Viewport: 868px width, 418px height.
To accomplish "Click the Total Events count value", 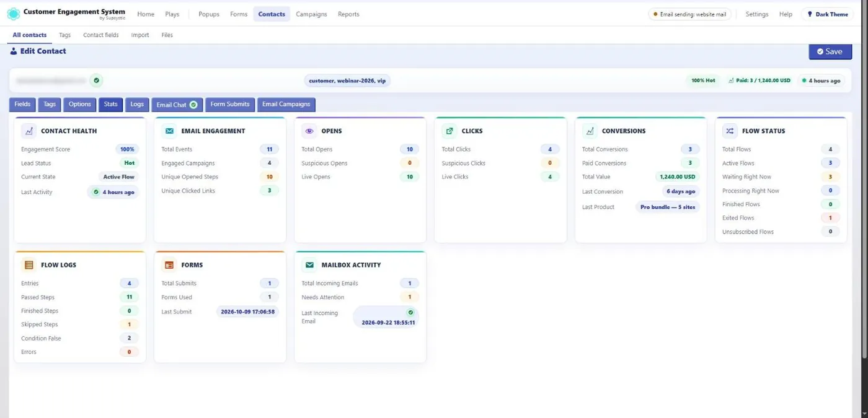I will click(269, 149).
